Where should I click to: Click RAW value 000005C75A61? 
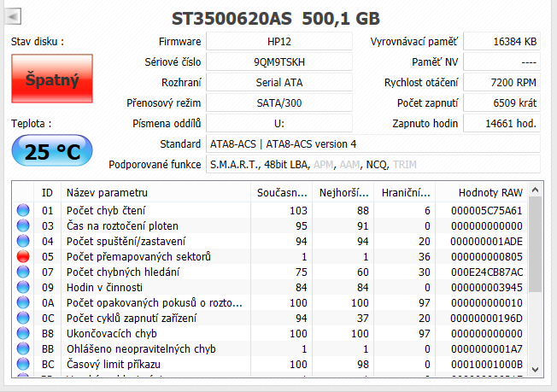[487, 211]
